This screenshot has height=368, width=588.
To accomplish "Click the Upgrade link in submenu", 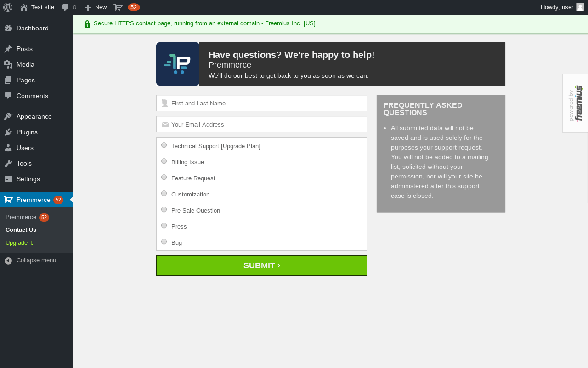I will (17, 243).
